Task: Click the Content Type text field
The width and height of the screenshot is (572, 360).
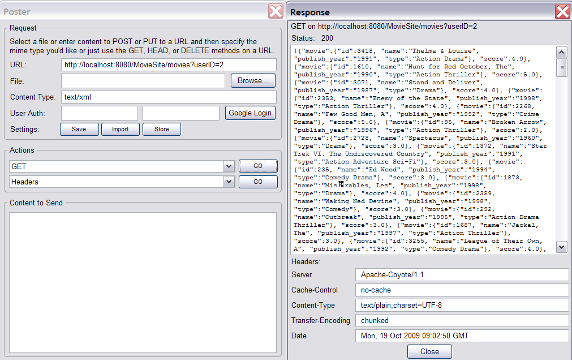Action: pyautogui.click(x=169, y=97)
